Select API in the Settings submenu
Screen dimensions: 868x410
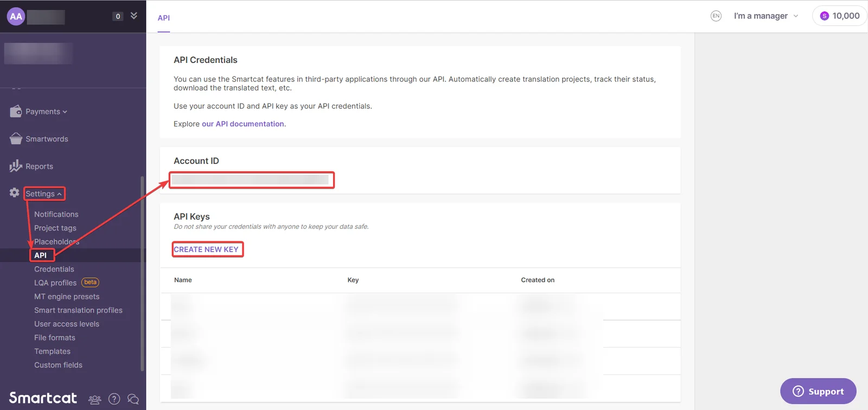click(x=40, y=255)
